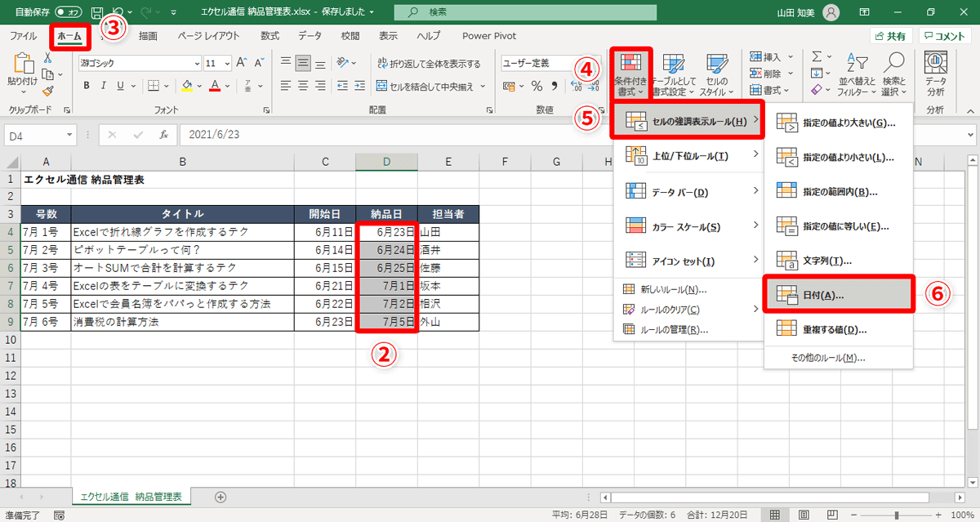Select カラー スケール menu item
This screenshot has height=522, width=980.
coord(689,226)
